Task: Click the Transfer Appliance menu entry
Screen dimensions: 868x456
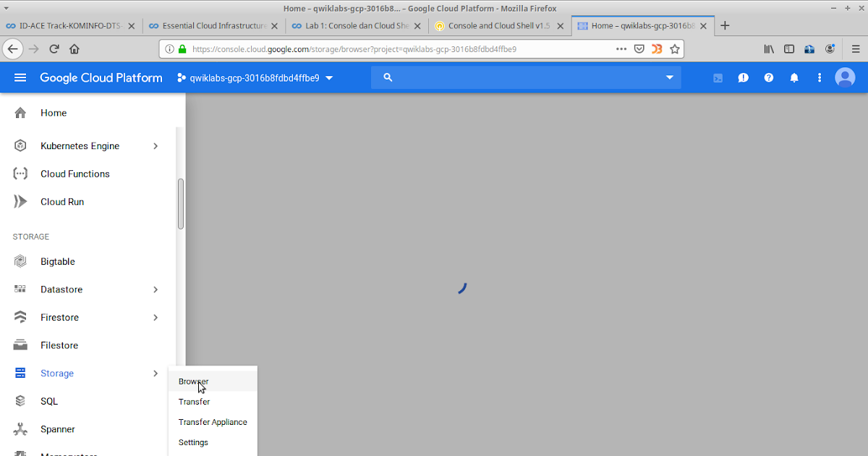Action: pyautogui.click(x=213, y=422)
